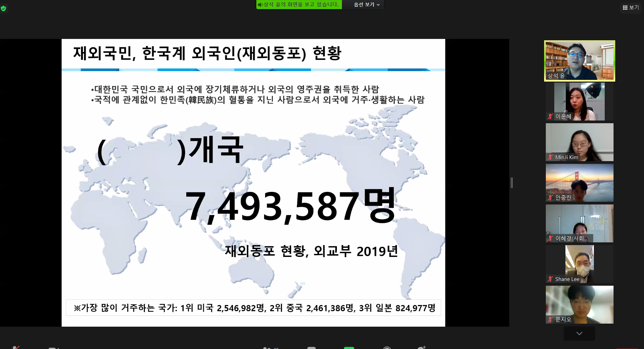Viewport: 644px width, 349px height.
Task: Click the grid icon beside 보기
Action: (x=625, y=7)
